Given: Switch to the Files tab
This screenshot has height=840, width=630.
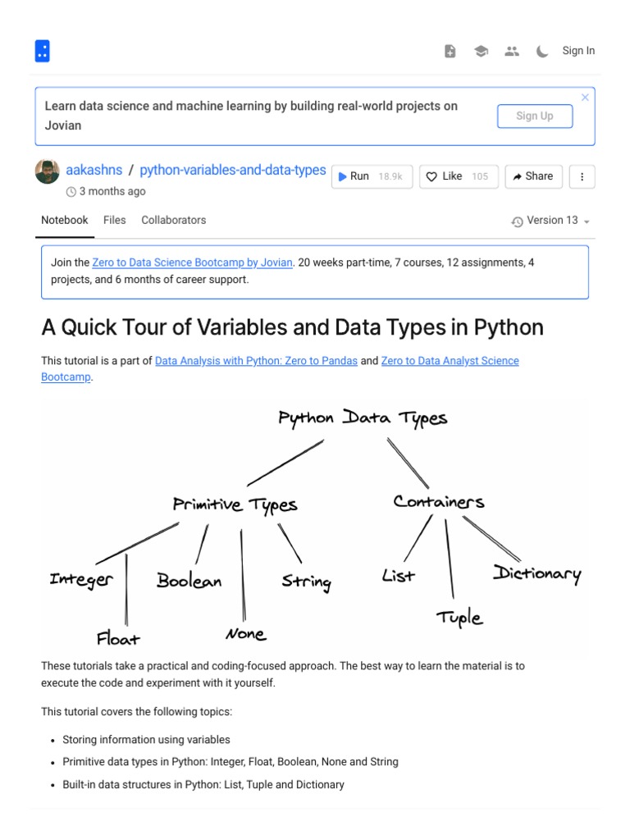Looking at the screenshot, I should pos(115,220).
